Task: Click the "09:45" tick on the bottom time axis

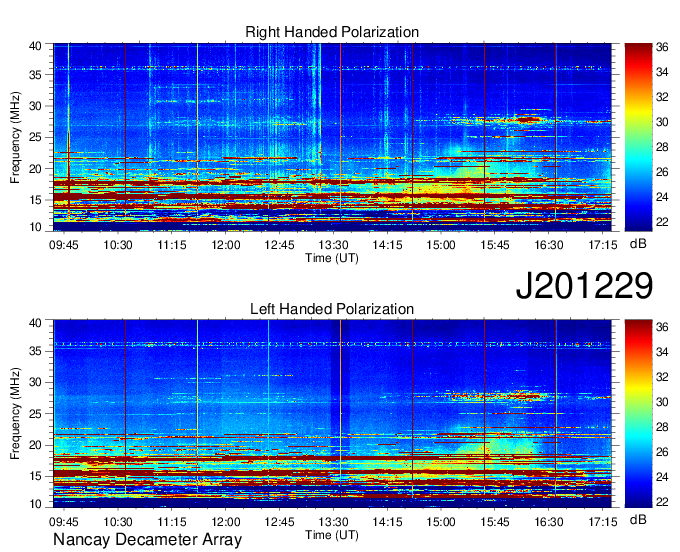Action: (64, 521)
